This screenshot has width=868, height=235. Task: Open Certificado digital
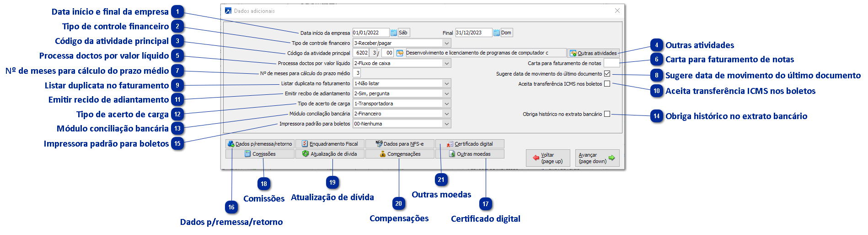coord(470,144)
